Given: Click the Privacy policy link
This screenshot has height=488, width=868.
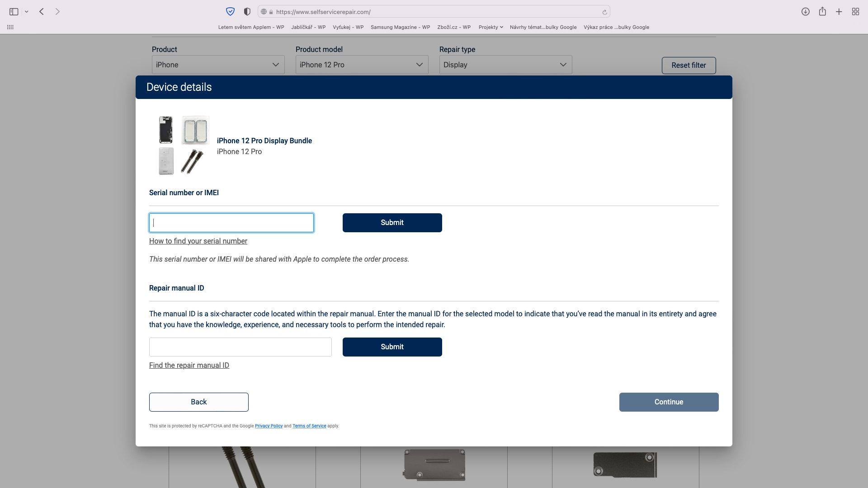Looking at the screenshot, I should (x=268, y=426).
